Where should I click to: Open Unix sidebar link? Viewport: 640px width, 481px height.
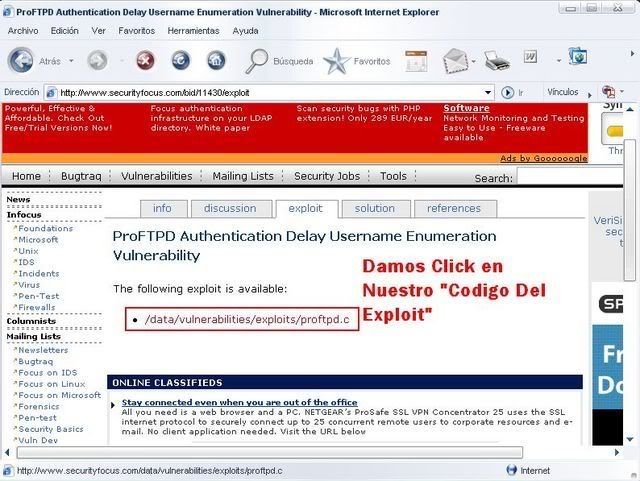[x=28, y=251]
